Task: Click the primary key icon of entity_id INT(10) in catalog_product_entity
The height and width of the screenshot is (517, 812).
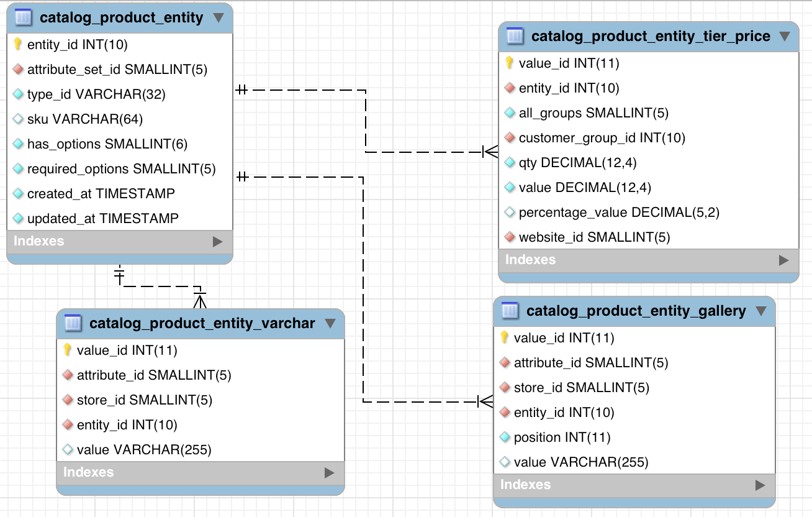Action: pos(18,44)
